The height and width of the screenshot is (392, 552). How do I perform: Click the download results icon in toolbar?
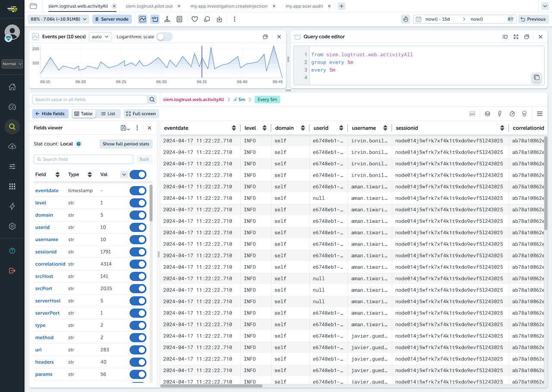coord(220,19)
